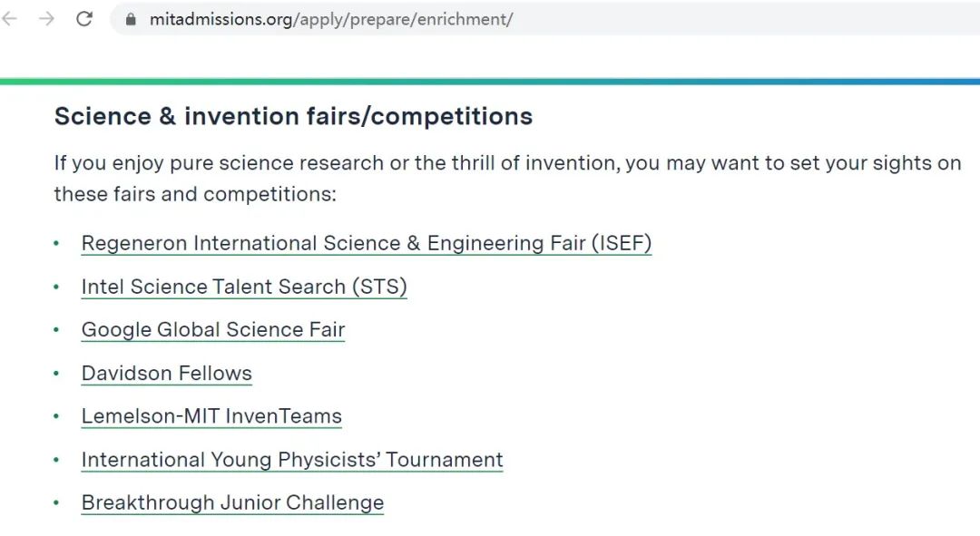Visit the Google Global Science Fair link
The height and width of the screenshot is (536, 980).
point(213,329)
